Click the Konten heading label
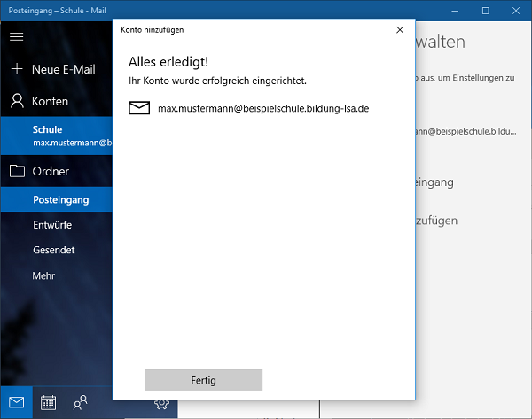 (x=50, y=101)
